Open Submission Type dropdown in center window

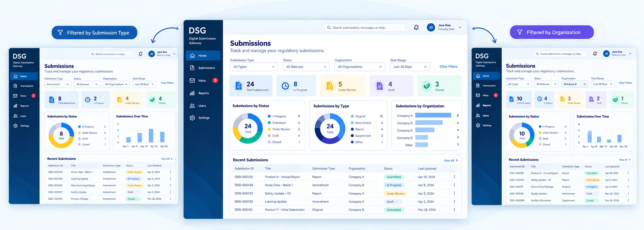point(254,67)
